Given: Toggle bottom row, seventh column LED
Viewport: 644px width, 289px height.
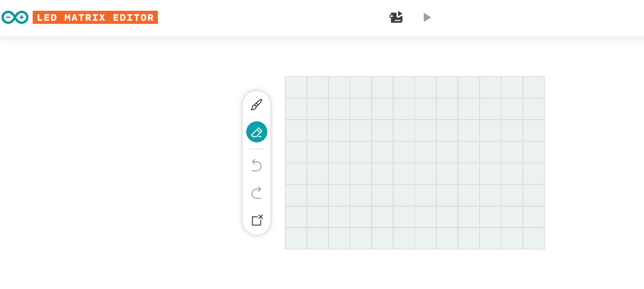Looking at the screenshot, I should coord(426,238).
